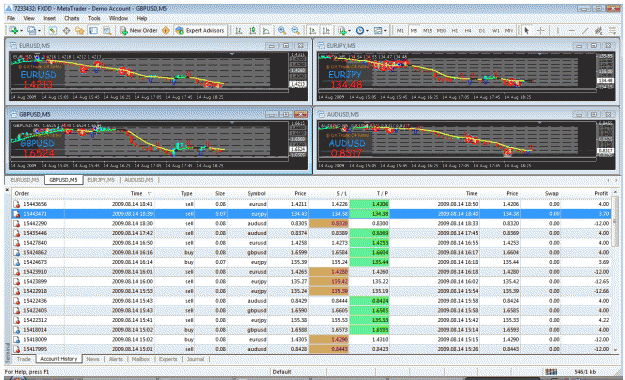The image size is (625, 380).
Task: Open the Periods clock icon
Action: pos(360,31)
